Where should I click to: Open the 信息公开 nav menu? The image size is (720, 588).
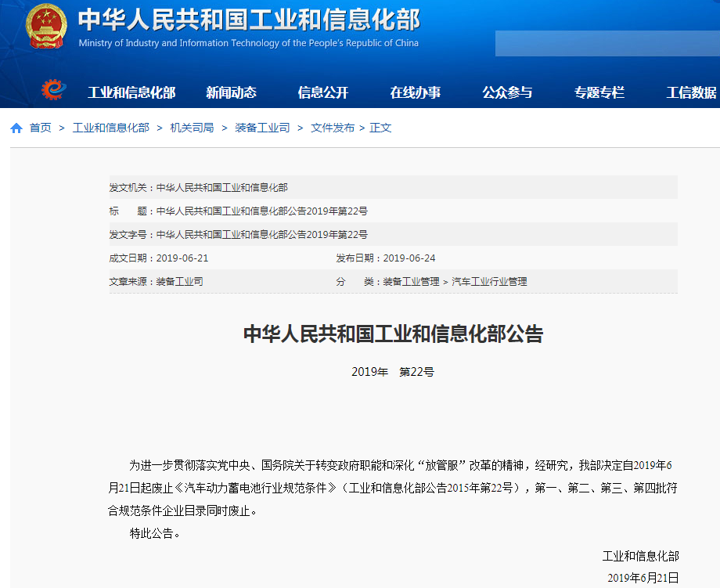point(322,92)
